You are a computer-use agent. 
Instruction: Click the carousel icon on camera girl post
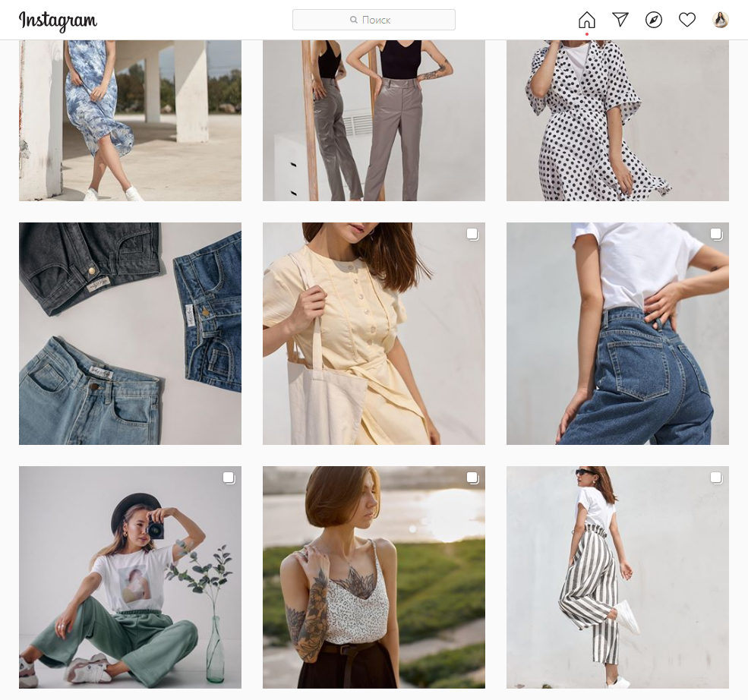229,478
